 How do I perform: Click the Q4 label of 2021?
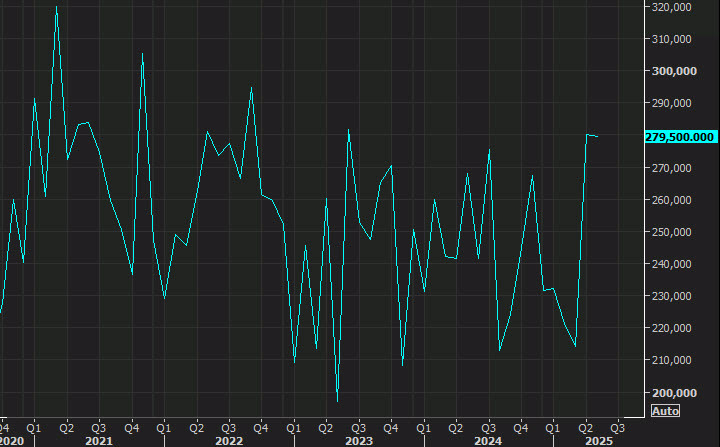[132, 428]
